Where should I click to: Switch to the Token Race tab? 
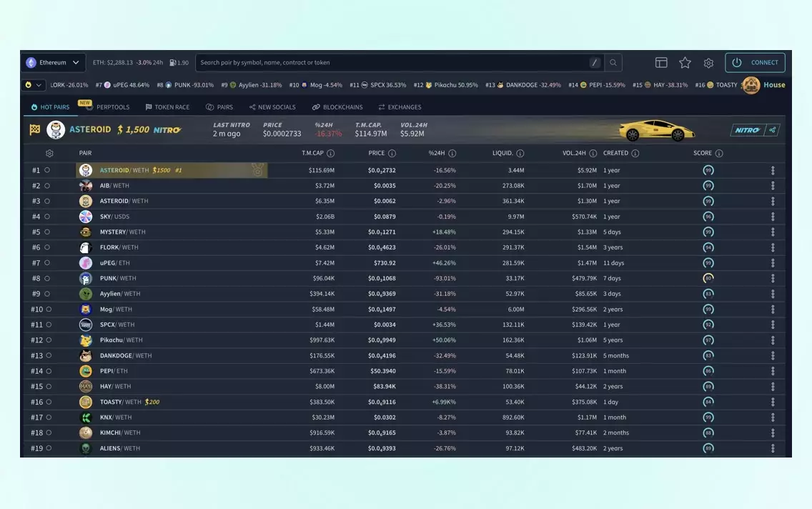[167, 107]
